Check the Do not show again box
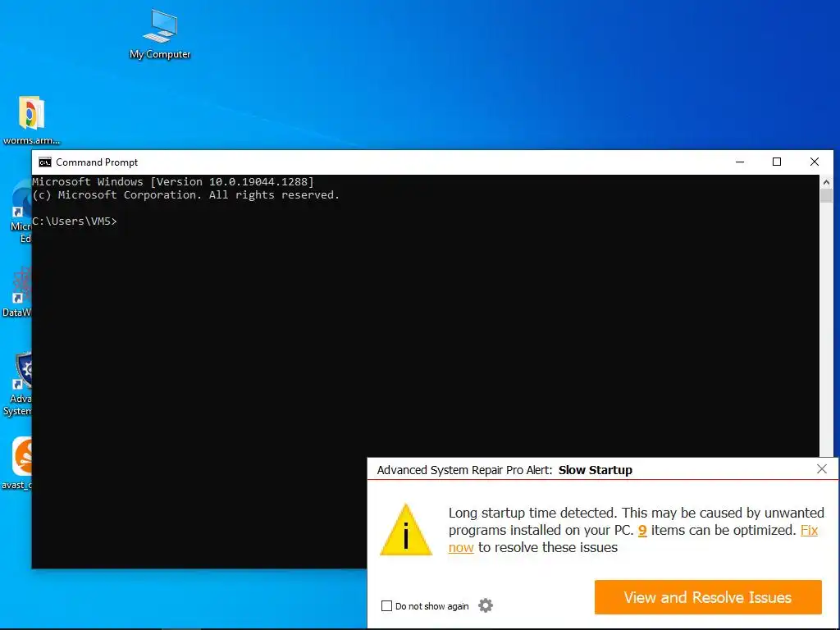Viewport: 840px width, 630px height. click(386, 606)
